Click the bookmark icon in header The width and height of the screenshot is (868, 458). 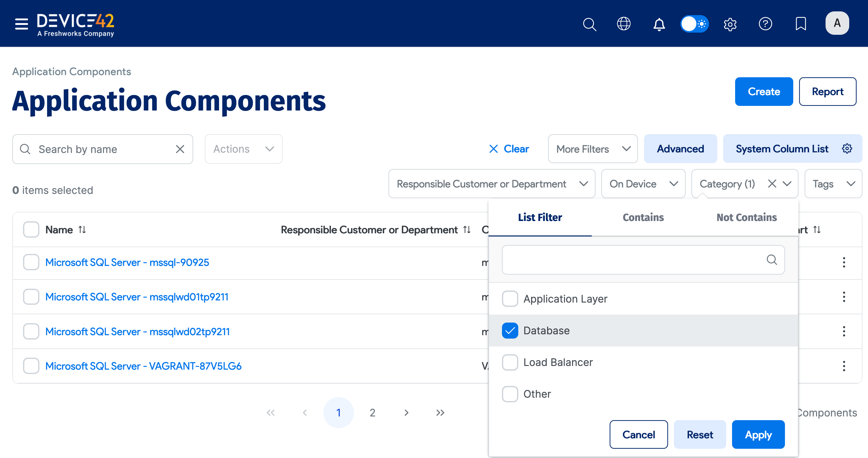coord(801,24)
